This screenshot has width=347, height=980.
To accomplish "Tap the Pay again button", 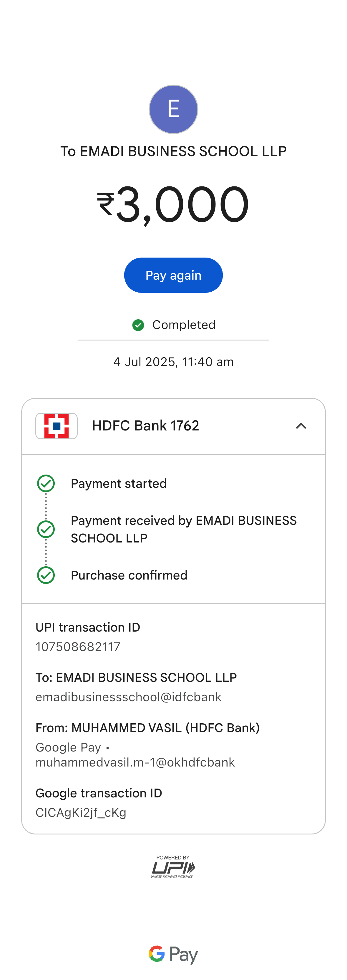I will (x=173, y=275).
